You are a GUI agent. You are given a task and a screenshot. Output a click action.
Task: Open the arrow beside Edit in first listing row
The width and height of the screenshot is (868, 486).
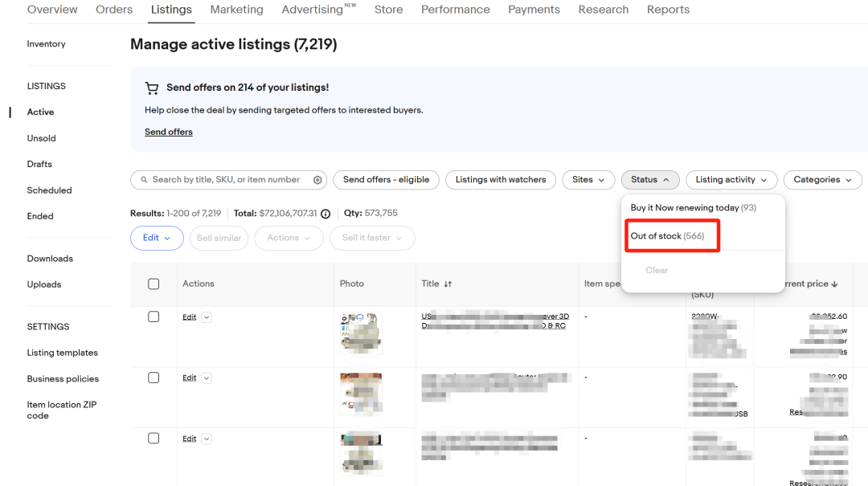(x=207, y=317)
